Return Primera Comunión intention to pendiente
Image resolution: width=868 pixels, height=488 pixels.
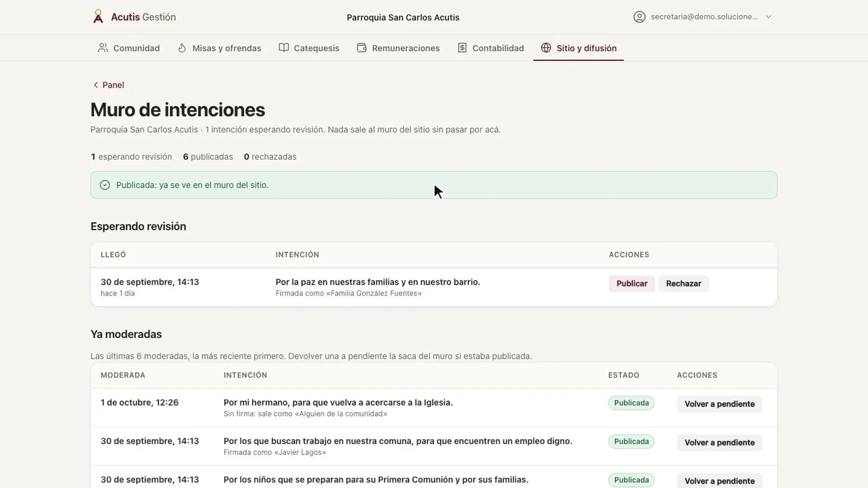[x=719, y=481]
